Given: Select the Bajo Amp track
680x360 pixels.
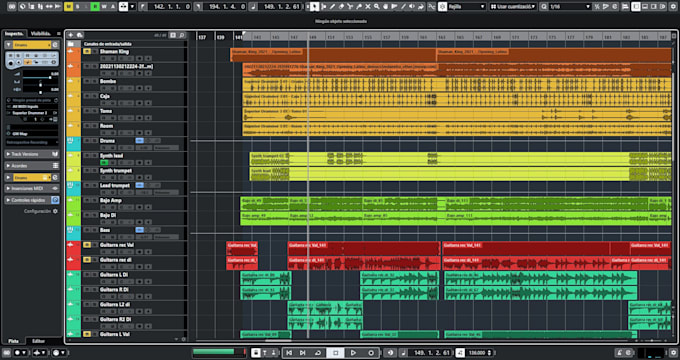Looking at the screenshot, I should pos(111,200).
